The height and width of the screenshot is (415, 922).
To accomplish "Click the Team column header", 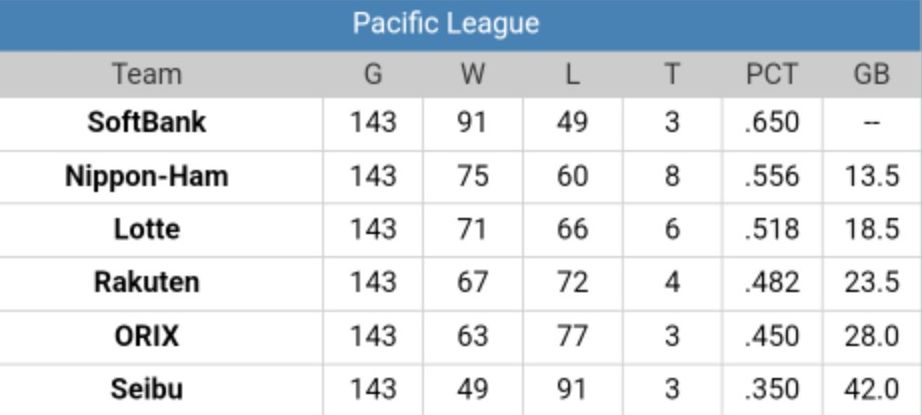I will [x=147, y=74].
